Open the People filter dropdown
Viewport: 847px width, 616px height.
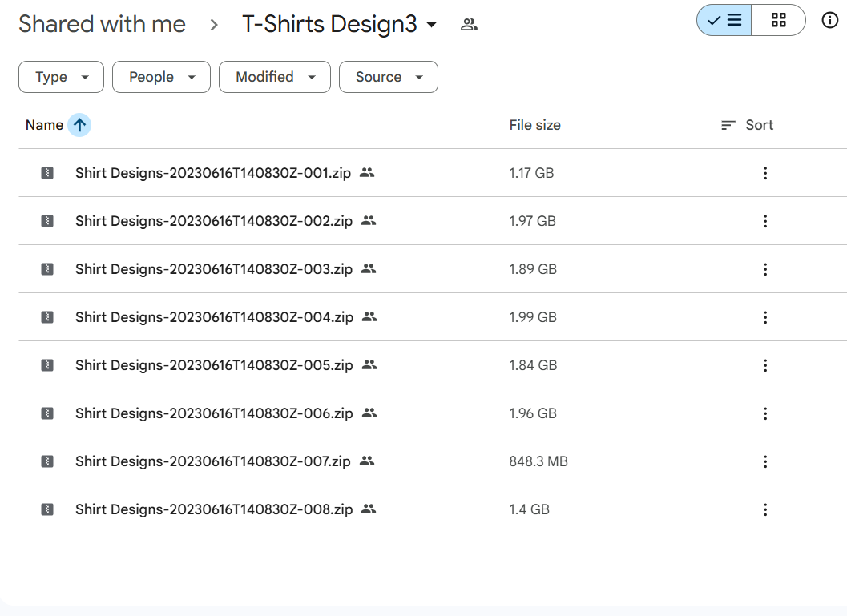[x=161, y=77]
